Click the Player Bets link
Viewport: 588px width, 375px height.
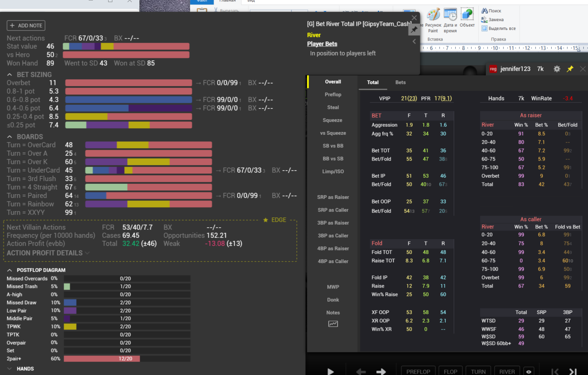(322, 44)
